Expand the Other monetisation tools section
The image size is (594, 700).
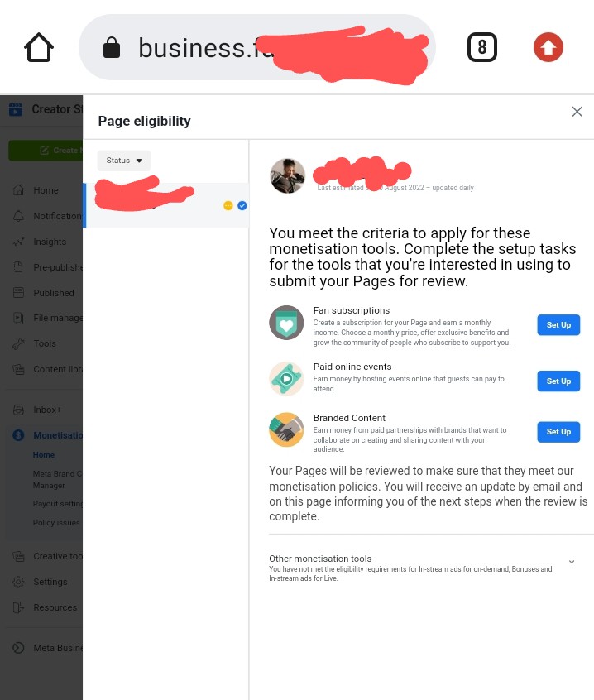pyautogui.click(x=571, y=562)
